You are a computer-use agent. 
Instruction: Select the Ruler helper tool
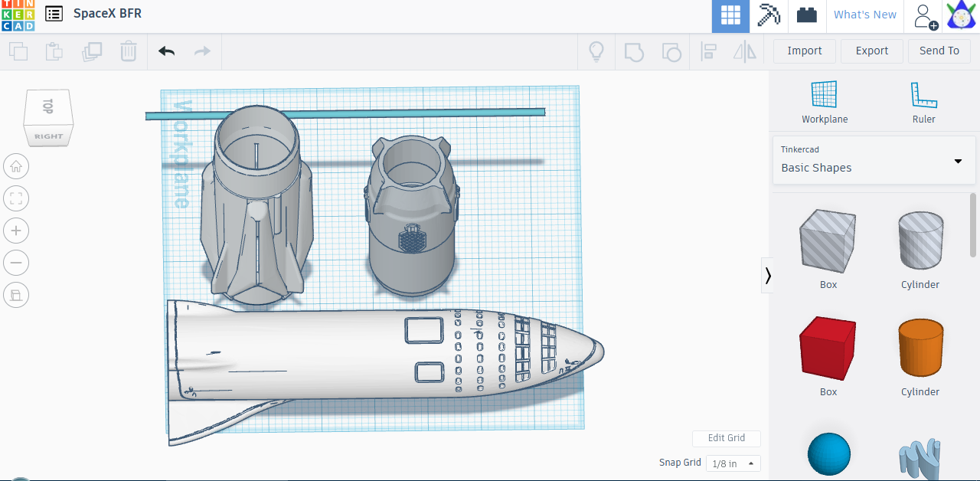923,100
